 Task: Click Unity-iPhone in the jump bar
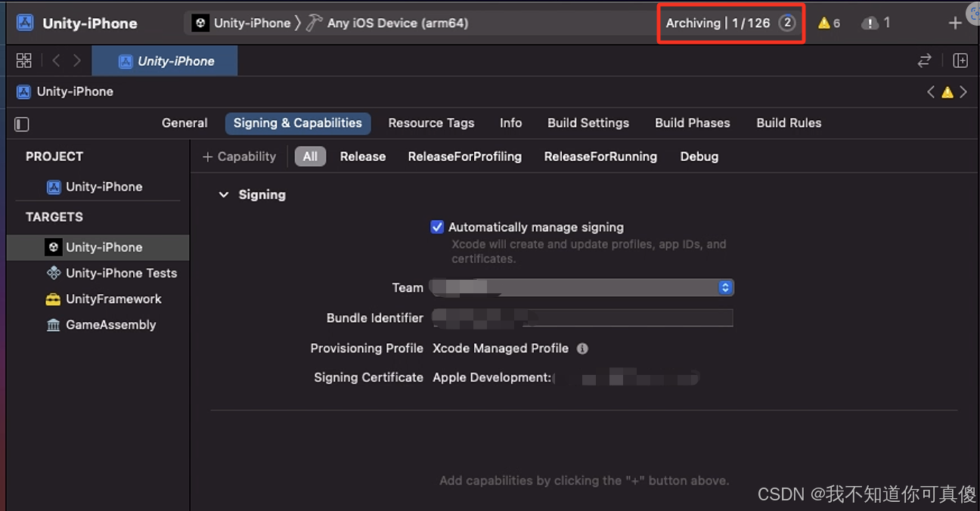[x=66, y=91]
